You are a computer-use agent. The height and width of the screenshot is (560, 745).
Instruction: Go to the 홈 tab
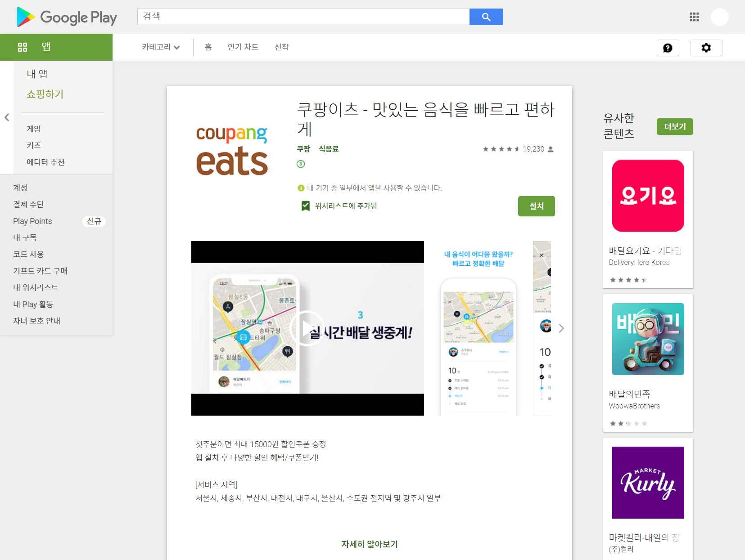click(208, 47)
